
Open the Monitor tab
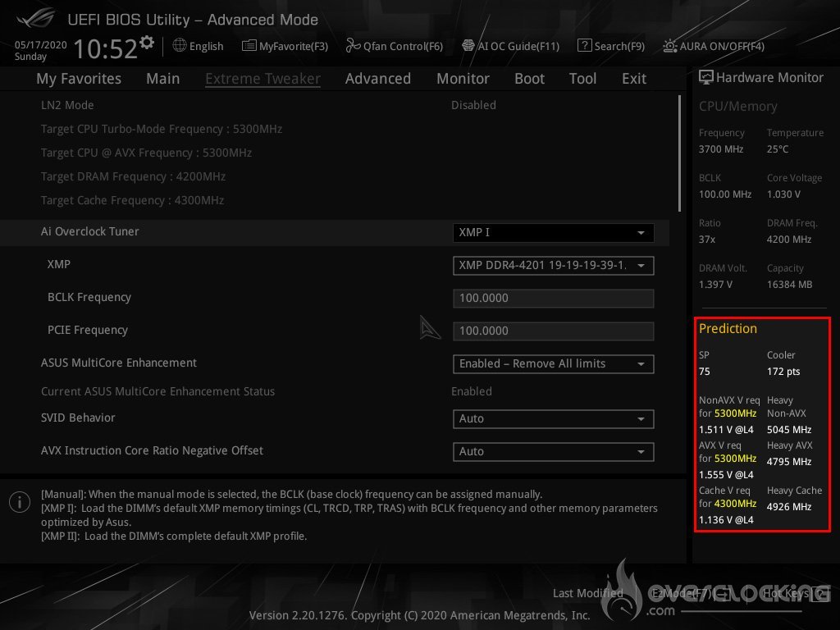(463, 79)
